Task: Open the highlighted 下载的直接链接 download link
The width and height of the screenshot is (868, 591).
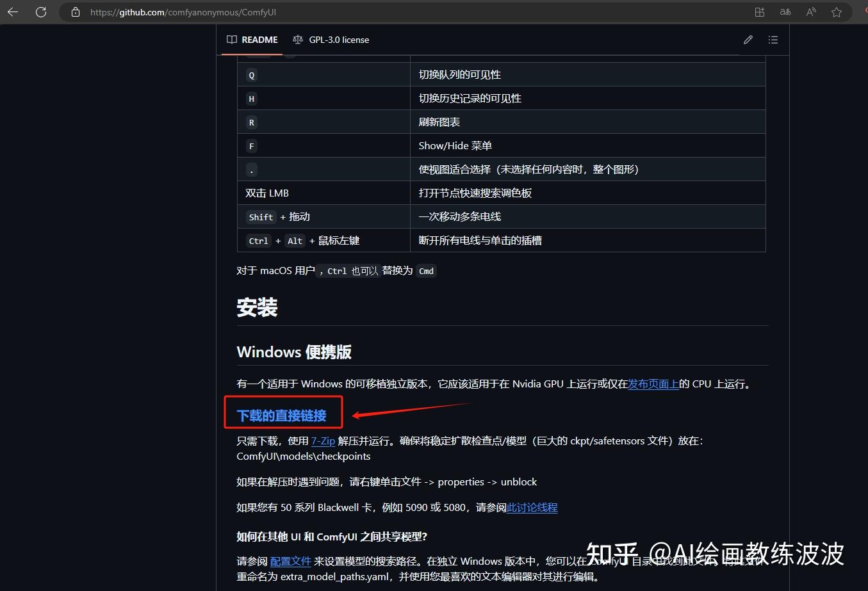Action: [x=283, y=415]
